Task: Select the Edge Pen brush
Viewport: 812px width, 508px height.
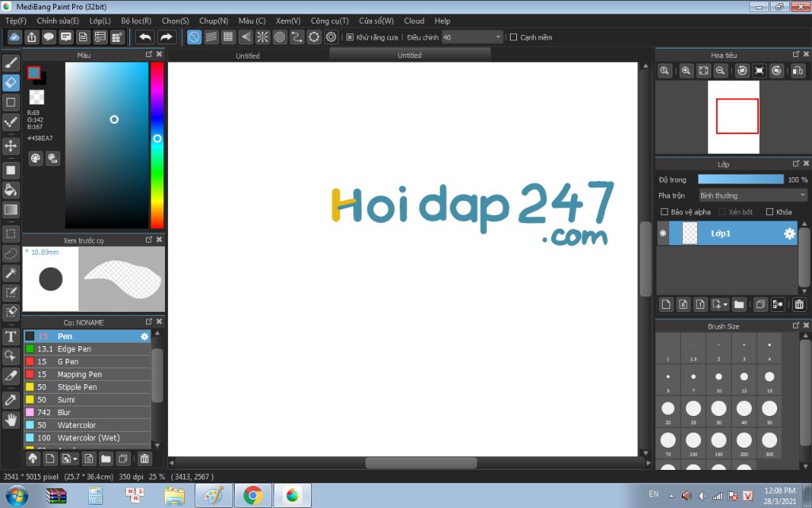Action: pyautogui.click(x=87, y=349)
